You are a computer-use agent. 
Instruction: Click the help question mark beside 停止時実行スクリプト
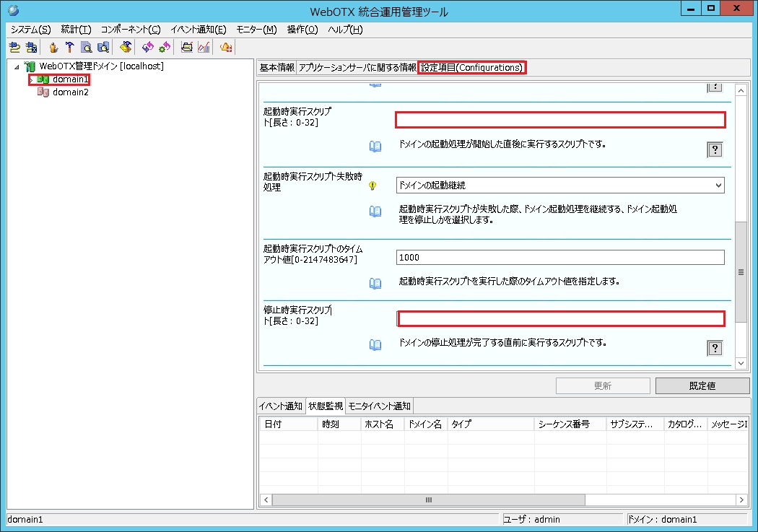tap(714, 347)
